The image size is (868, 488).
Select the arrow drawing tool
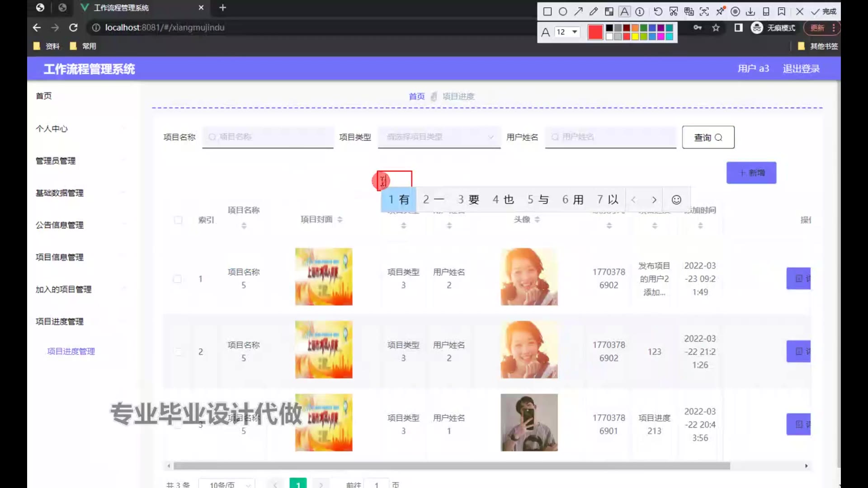pos(578,12)
